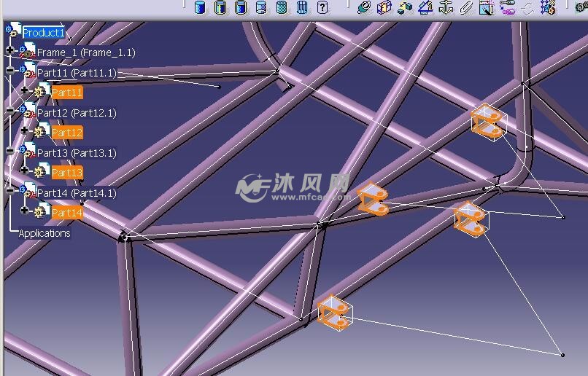Click the Flexible/Rigid Sub-Assembly icon

[x=507, y=7]
